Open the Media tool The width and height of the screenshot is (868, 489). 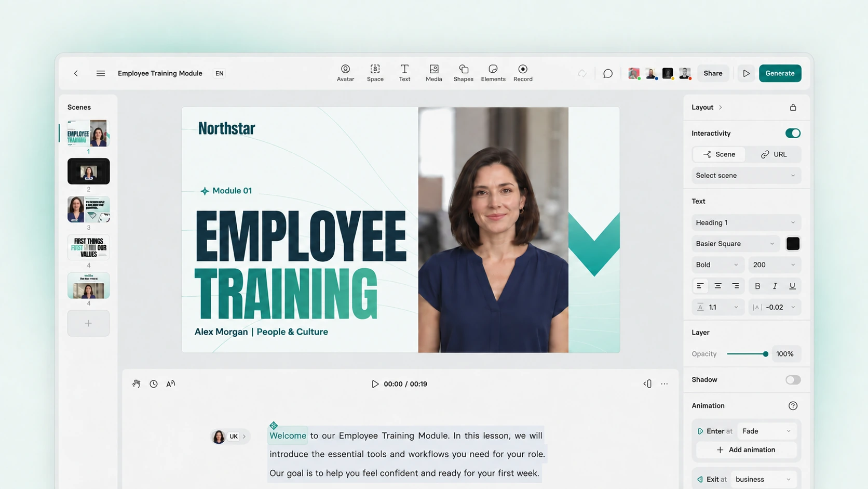(x=434, y=73)
